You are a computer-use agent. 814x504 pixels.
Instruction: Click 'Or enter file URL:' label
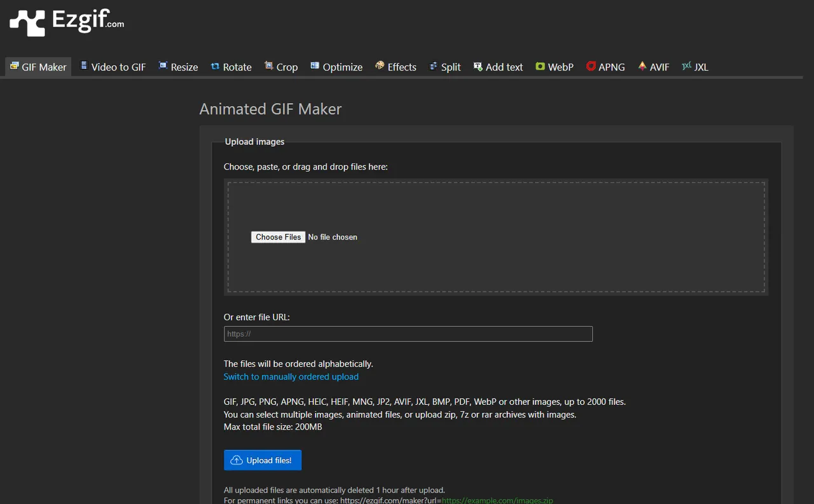[x=257, y=317]
